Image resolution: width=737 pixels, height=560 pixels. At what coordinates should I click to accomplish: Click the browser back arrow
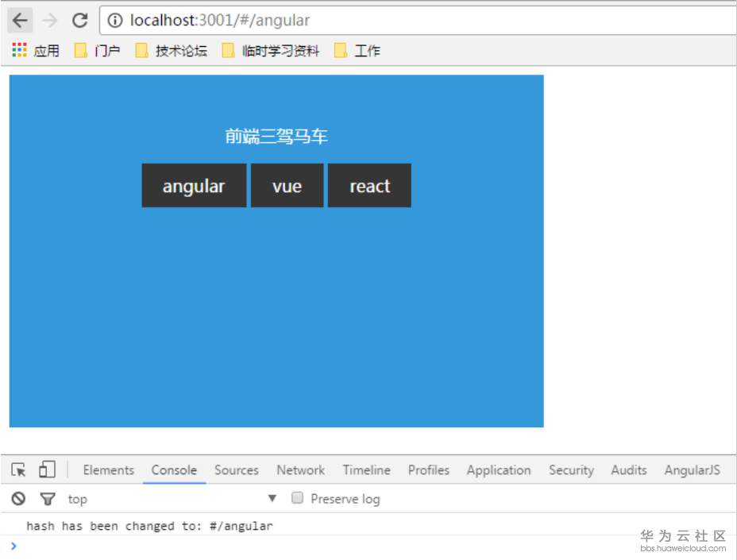point(20,20)
